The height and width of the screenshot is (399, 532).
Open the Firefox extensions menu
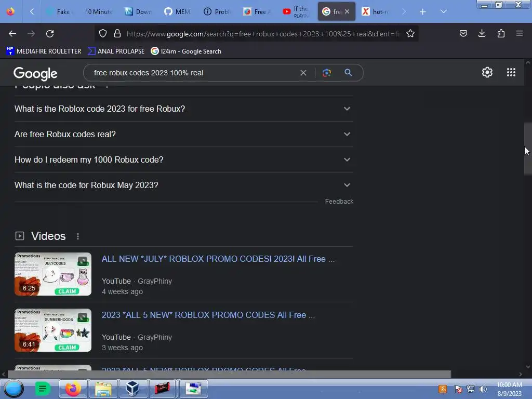(501, 34)
